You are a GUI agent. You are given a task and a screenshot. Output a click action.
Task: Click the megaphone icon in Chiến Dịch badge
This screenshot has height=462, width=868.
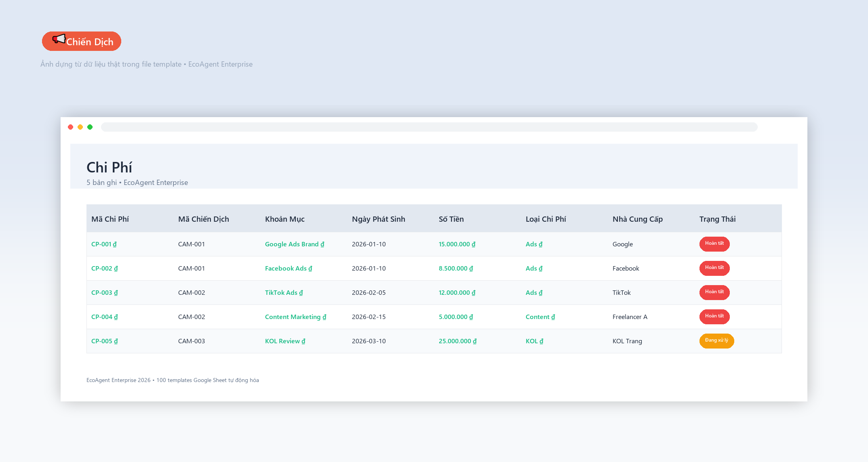(x=59, y=39)
